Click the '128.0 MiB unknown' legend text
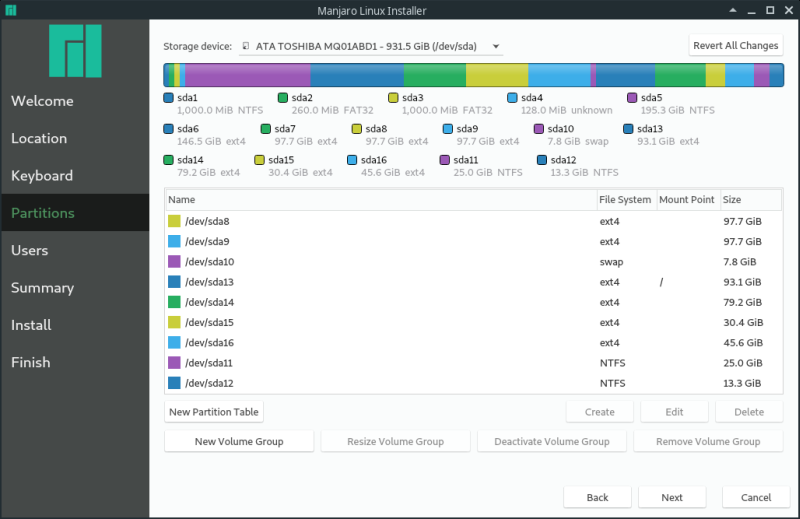This screenshot has height=519, width=800. point(566,110)
